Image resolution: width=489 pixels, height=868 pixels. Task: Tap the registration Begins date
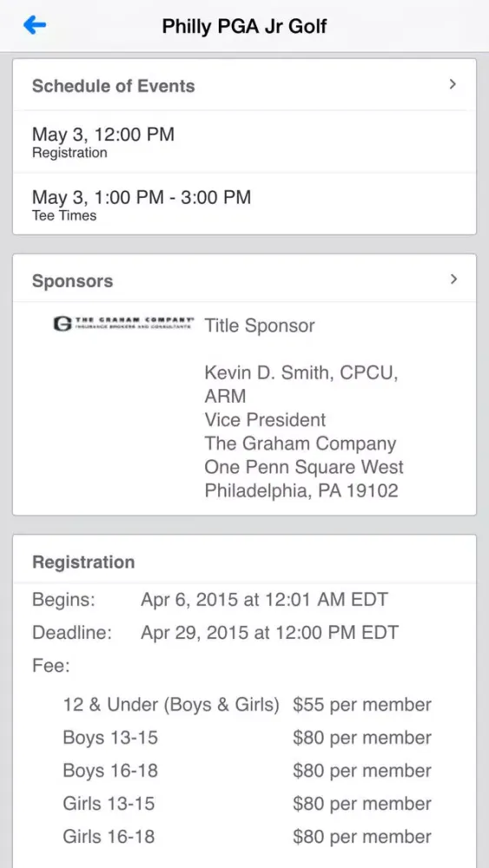[x=265, y=600]
